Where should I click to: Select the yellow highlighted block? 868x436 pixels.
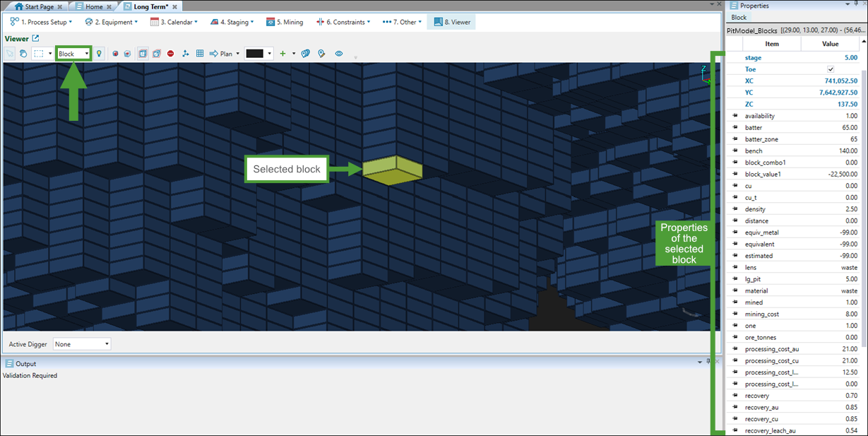(393, 170)
